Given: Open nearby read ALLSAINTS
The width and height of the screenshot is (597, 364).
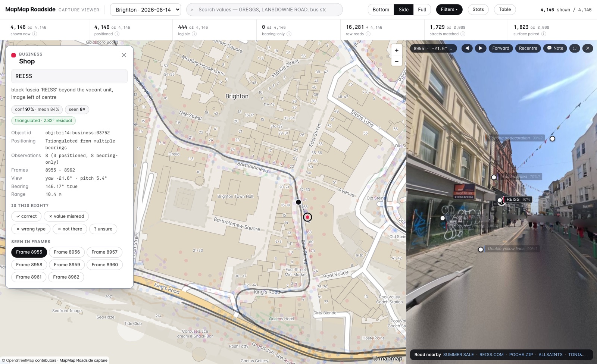Looking at the screenshot, I should [550, 355].
